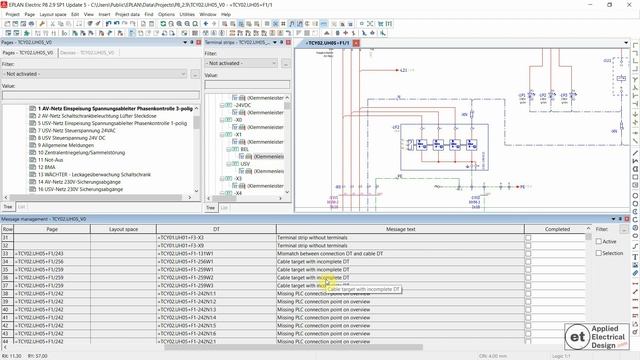Collapse the USV node in terminal tree
Screen dimensions: 640x360
click(x=229, y=164)
